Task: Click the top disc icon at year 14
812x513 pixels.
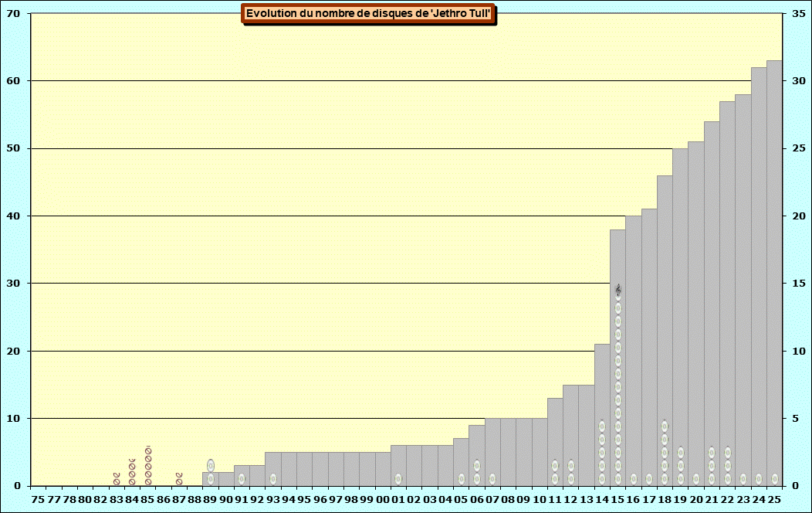Action: tap(602, 426)
